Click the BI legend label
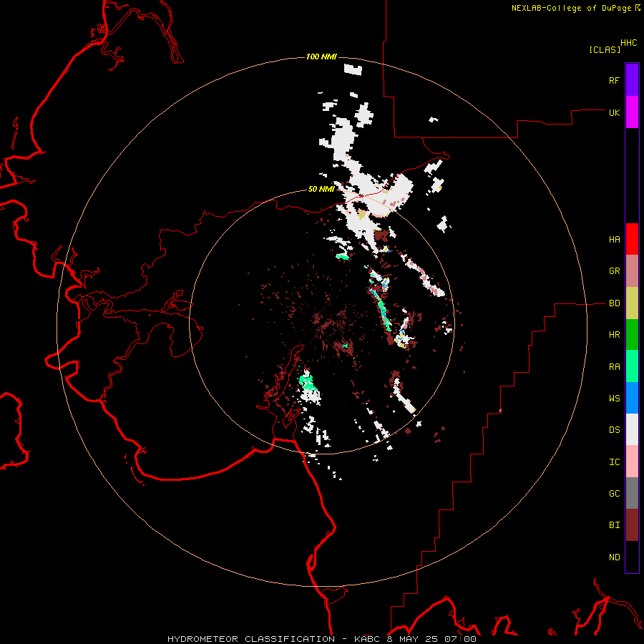 click(x=614, y=525)
